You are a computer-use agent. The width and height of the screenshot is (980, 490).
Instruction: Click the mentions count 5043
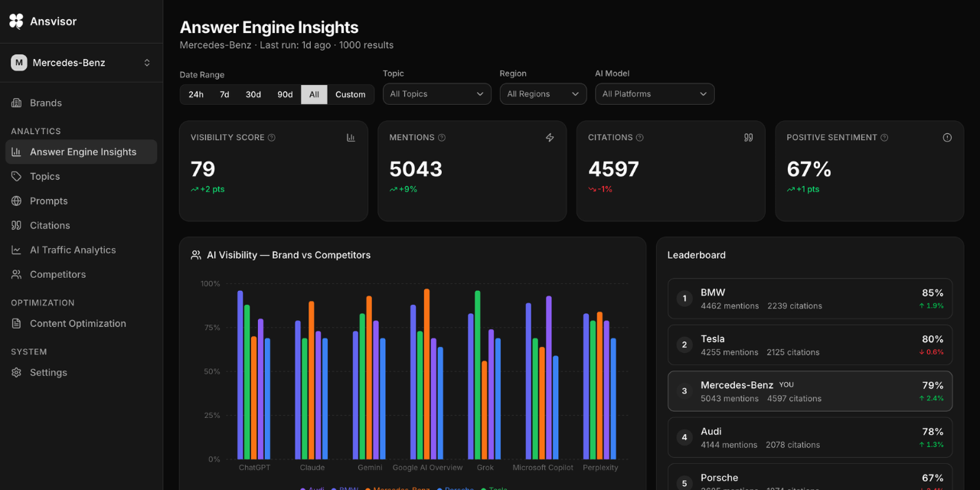[x=416, y=169]
